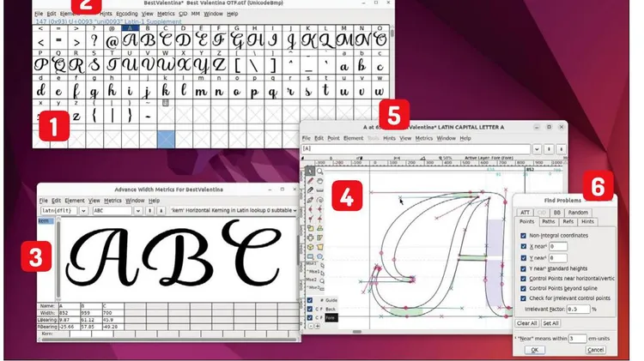644x361 pixels.
Task: Click the Irrelevant Factor input field
Action: coord(578,309)
